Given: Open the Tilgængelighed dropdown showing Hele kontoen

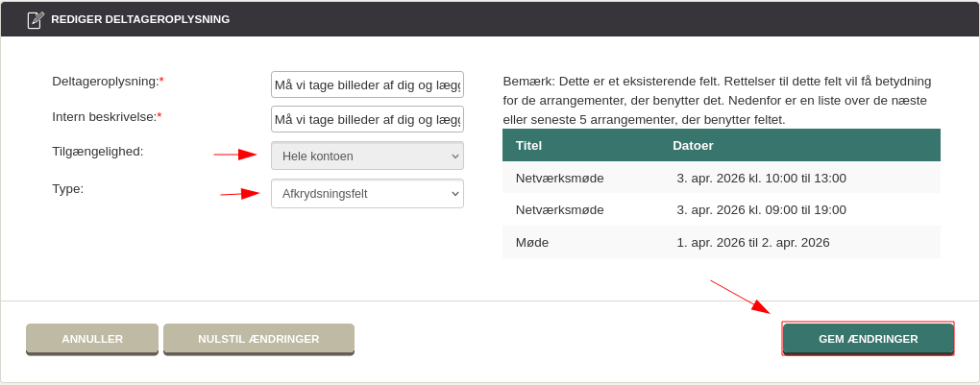Looking at the screenshot, I should (367, 156).
